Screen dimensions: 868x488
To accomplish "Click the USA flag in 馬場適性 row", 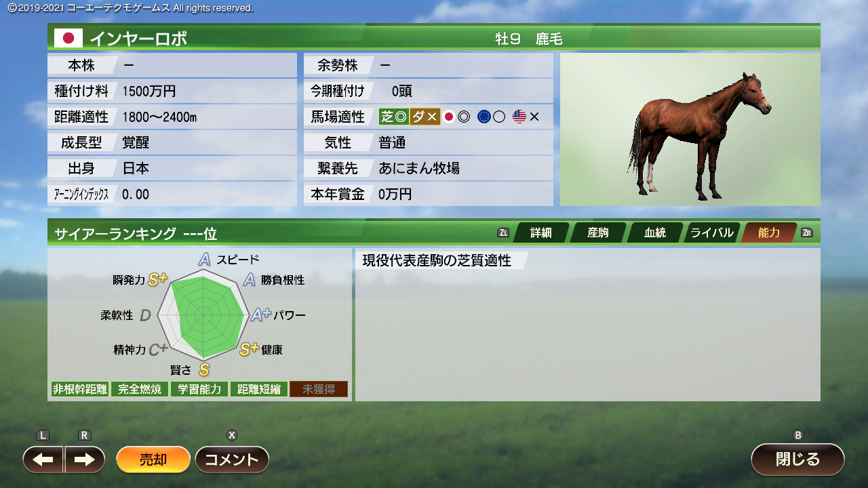I will coord(519,117).
